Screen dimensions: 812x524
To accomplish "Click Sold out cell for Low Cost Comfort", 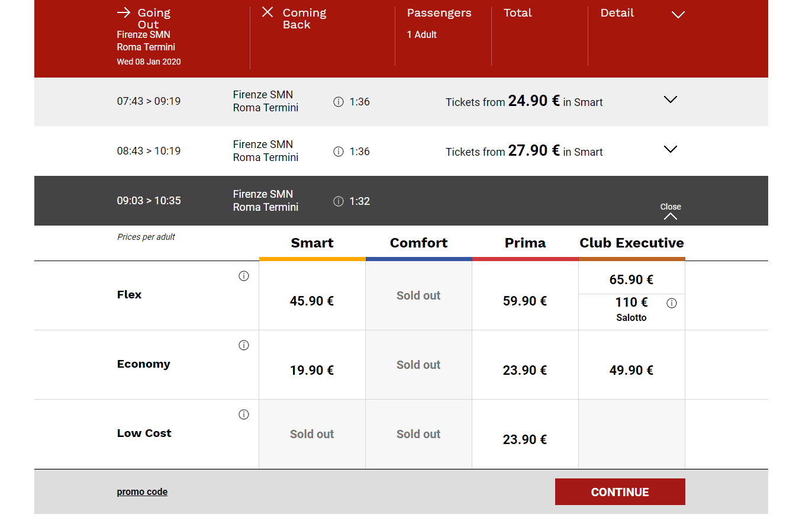I will pos(418,434).
